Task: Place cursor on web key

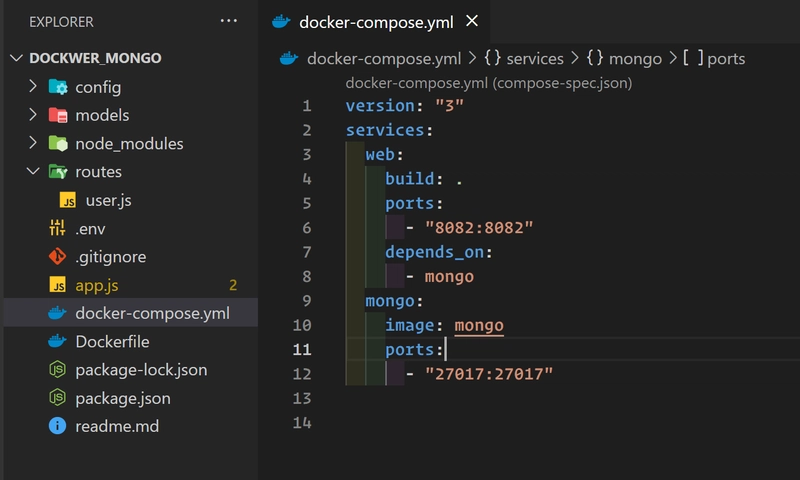Action: tap(380, 155)
